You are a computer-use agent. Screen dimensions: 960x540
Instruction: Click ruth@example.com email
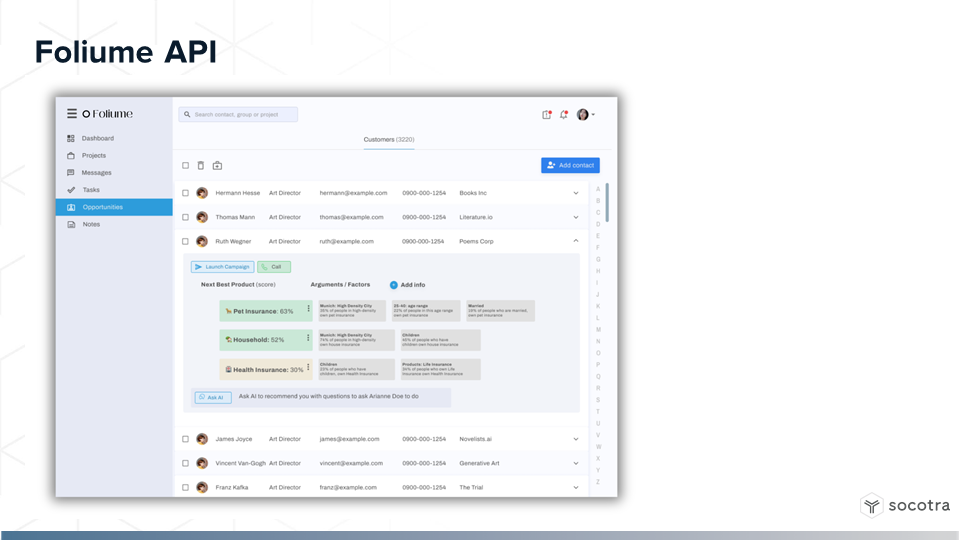click(347, 241)
